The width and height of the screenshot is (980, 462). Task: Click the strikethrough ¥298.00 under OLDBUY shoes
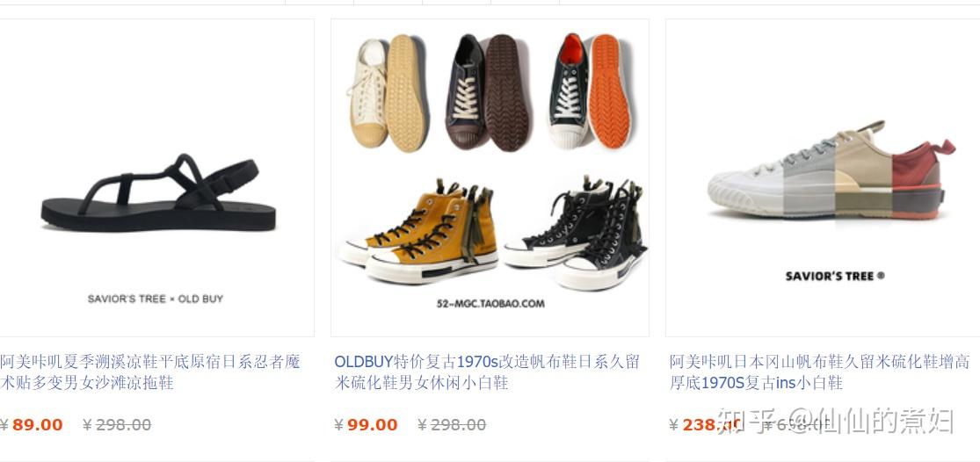pos(452,425)
